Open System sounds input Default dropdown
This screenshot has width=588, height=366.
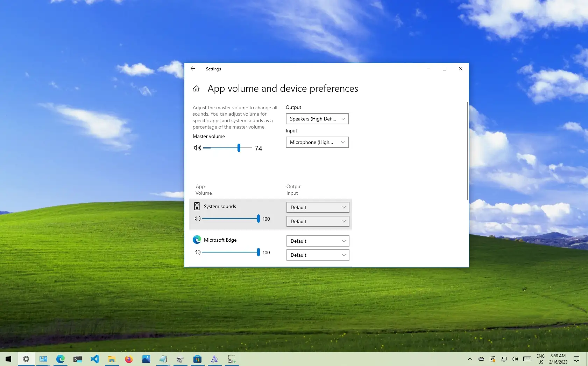[318, 221]
